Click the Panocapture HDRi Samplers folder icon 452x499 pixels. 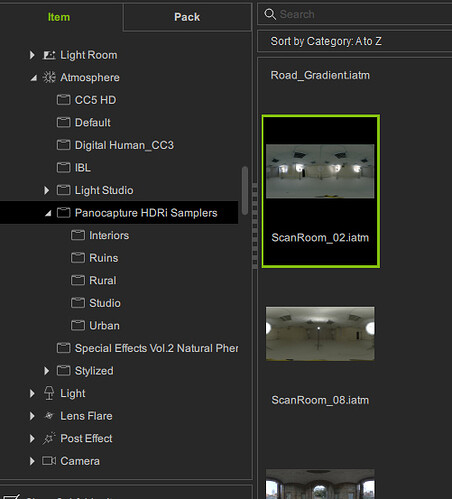63,213
